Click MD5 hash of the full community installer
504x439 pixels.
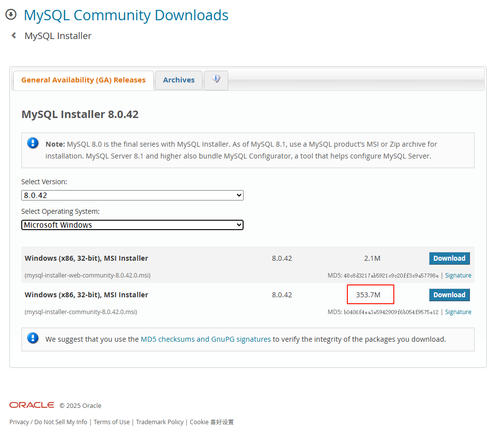[x=391, y=312]
